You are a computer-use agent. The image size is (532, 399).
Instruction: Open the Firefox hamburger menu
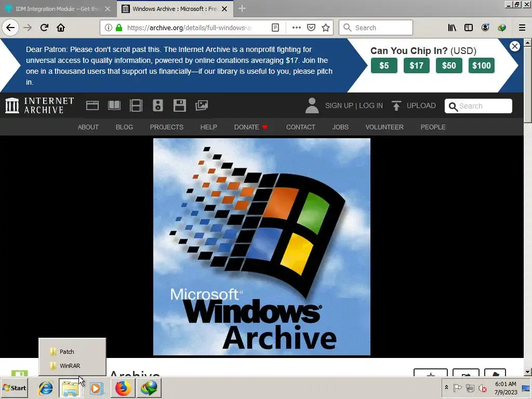coord(522,28)
